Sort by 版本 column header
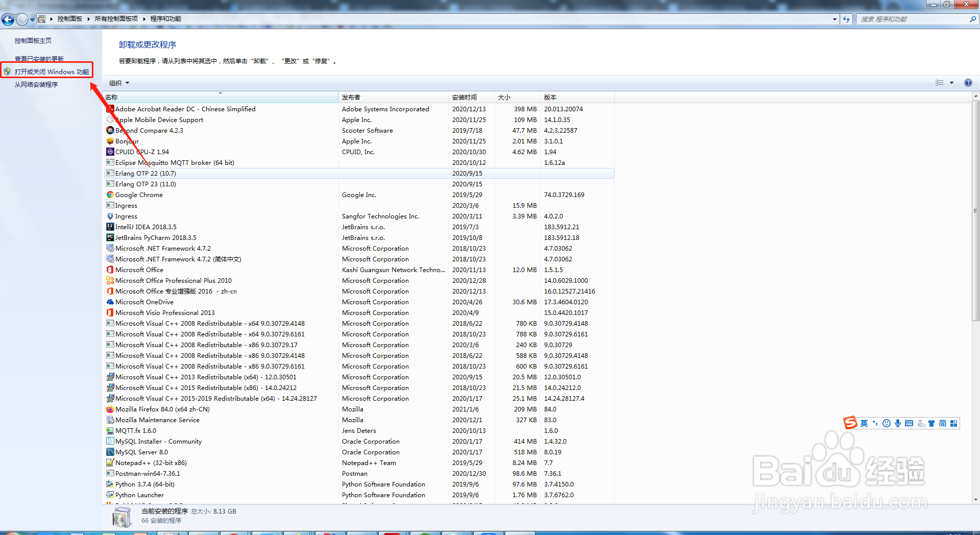980x535 pixels. (x=577, y=97)
